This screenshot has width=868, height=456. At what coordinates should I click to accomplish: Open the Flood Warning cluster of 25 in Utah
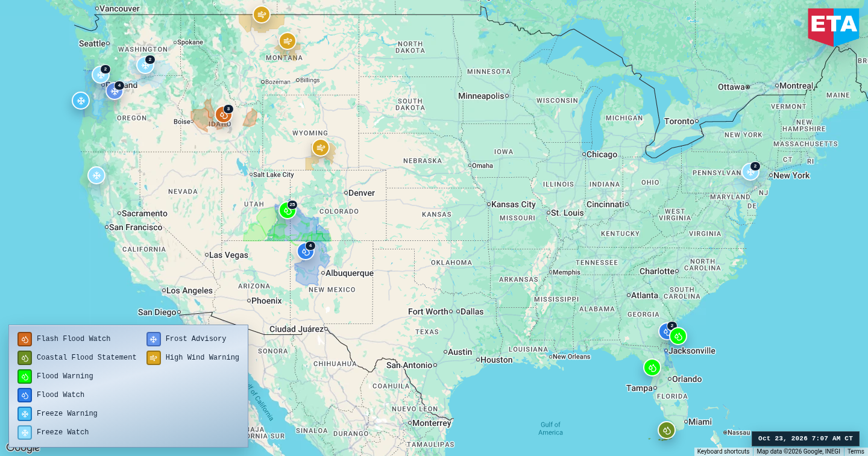288,210
